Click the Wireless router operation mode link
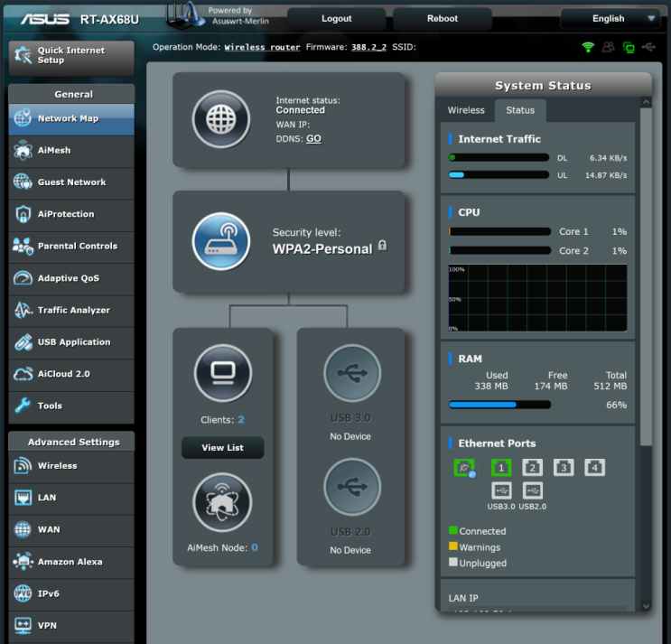 [262, 47]
